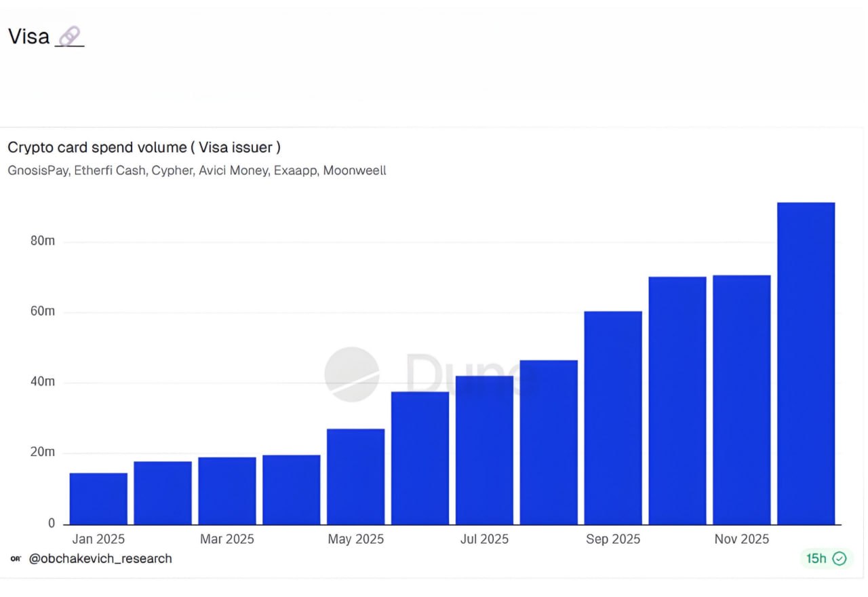The width and height of the screenshot is (868, 597).
Task: Select the Mar 2025 bar
Action: click(227, 491)
